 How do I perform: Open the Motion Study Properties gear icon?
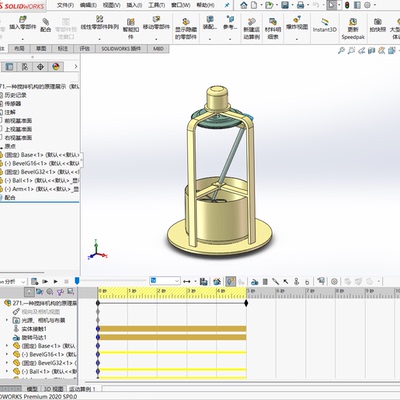point(334,282)
